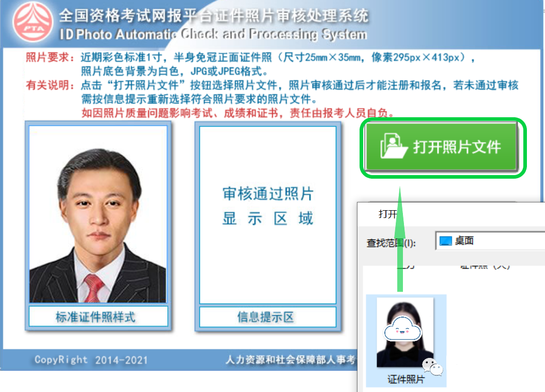Click the 标准证件照样式 caption box
The image size is (545, 392).
[x=98, y=317]
